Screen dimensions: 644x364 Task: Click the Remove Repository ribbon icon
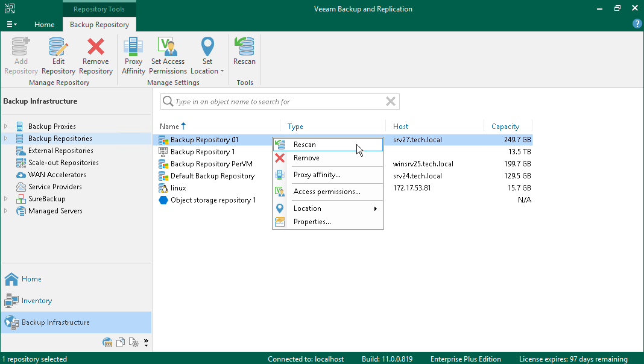95,56
